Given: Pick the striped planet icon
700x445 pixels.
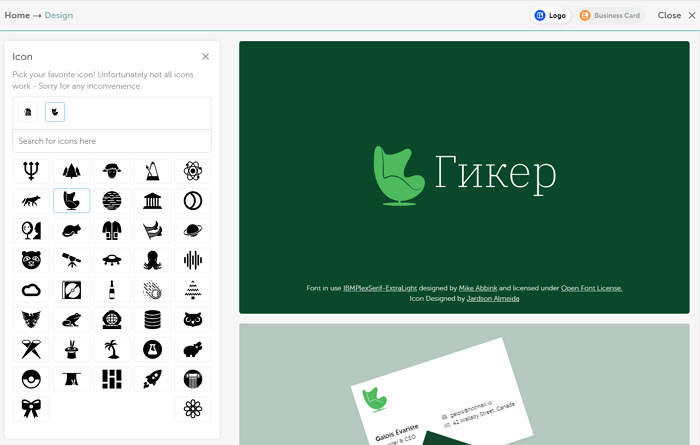Looking at the screenshot, I should click(x=112, y=201).
